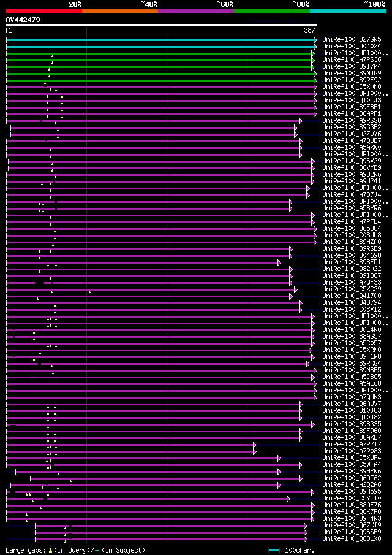Select hit label UniRef100_C0SUU8
This screenshot has height=555, width=392.
click(352, 235)
